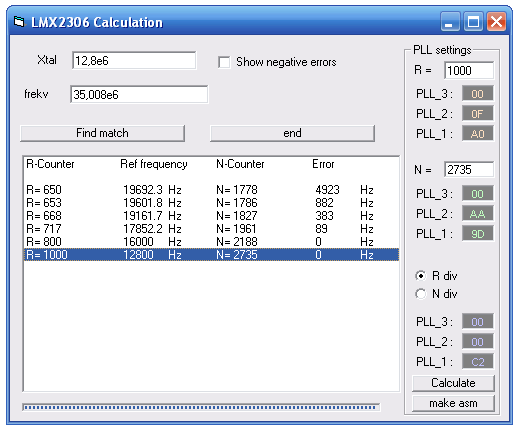Click the PLL_2 value AA
The height and width of the screenshot is (429, 518).
pos(477,214)
